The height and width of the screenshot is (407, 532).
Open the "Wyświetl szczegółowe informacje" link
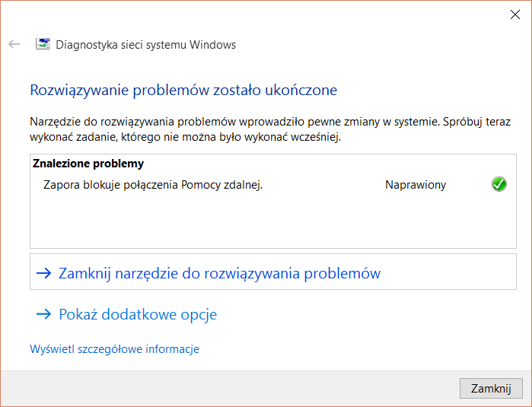(x=114, y=349)
